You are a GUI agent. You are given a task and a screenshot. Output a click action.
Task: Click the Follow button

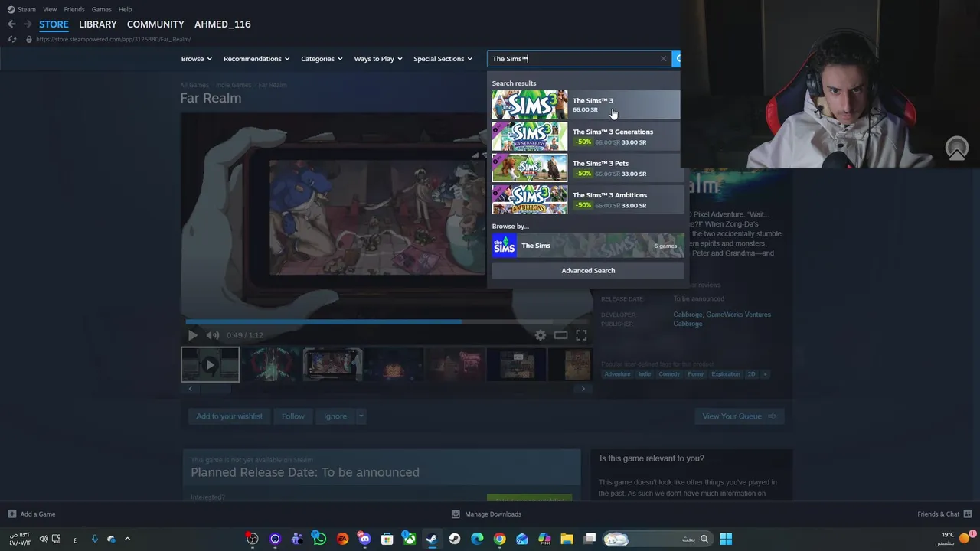point(292,416)
